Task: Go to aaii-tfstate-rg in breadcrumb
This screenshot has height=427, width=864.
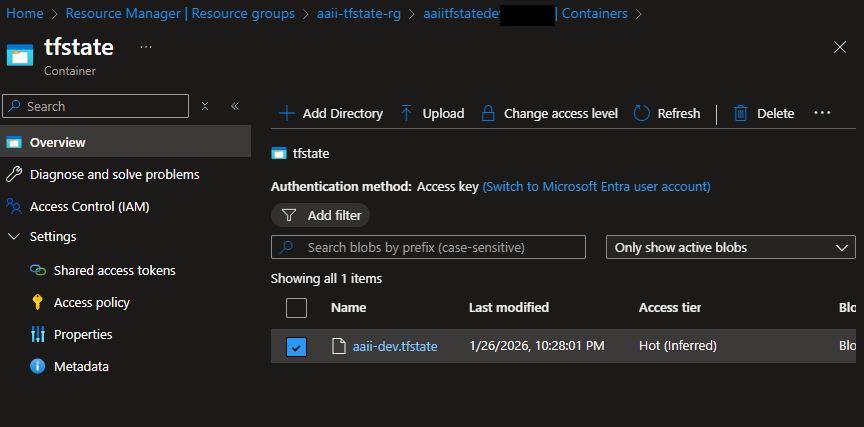Action: click(360, 14)
